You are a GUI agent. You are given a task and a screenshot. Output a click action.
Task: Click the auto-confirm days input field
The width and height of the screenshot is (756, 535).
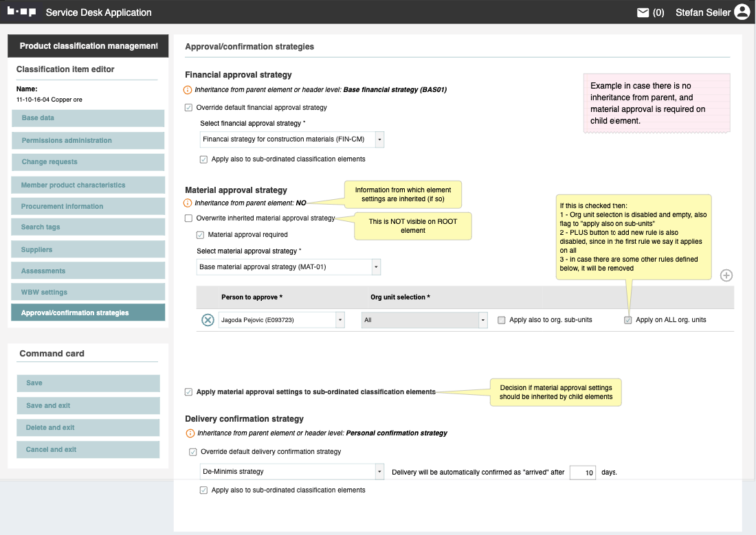pos(582,473)
